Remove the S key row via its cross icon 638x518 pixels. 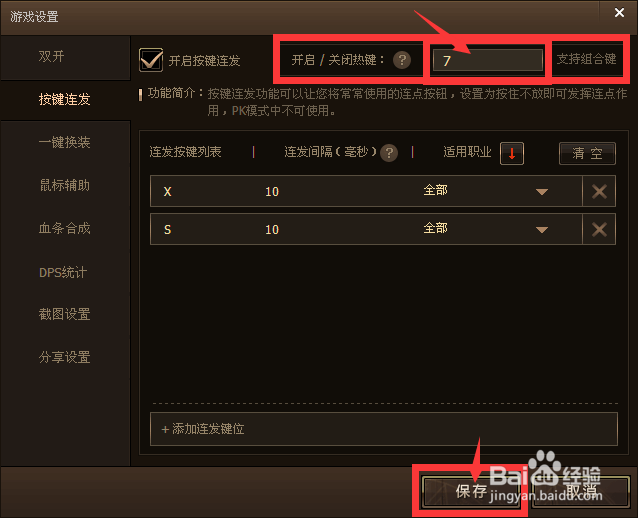(x=599, y=229)
